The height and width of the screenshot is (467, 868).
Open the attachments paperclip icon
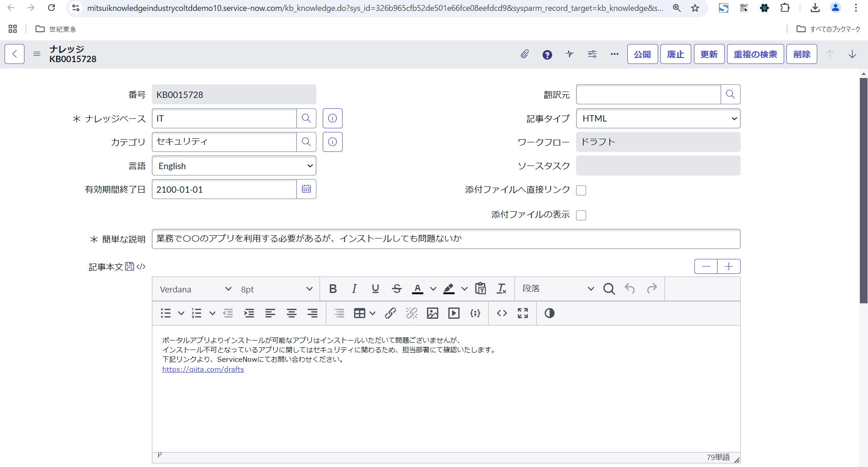coord(524,54)
